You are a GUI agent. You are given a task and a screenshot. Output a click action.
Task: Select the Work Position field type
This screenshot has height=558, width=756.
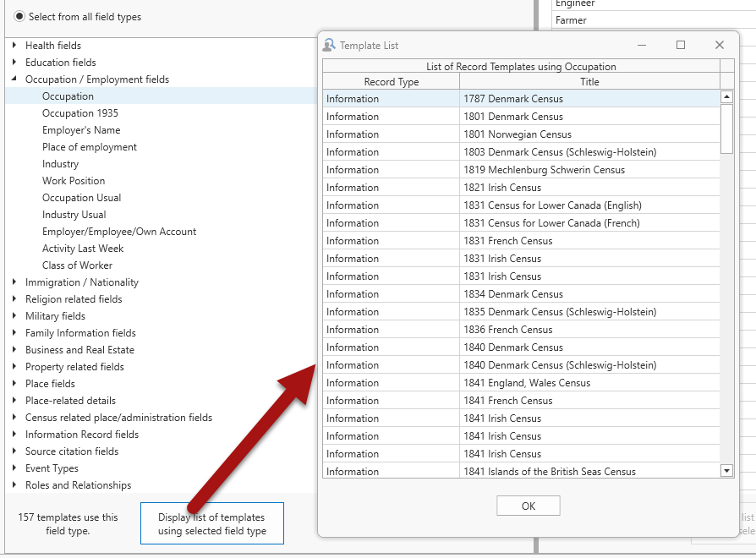click(74, 180)
